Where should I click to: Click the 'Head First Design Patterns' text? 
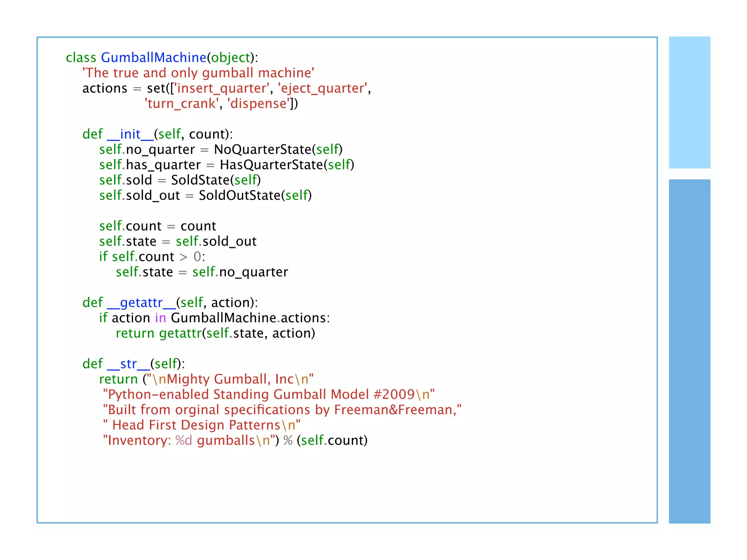pyautogui.click(x=196, y=425)
